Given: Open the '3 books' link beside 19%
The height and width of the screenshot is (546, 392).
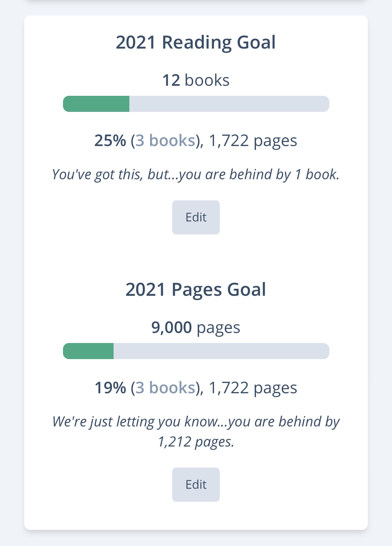Looking at the screenshot, I should [x=165, y=388].
